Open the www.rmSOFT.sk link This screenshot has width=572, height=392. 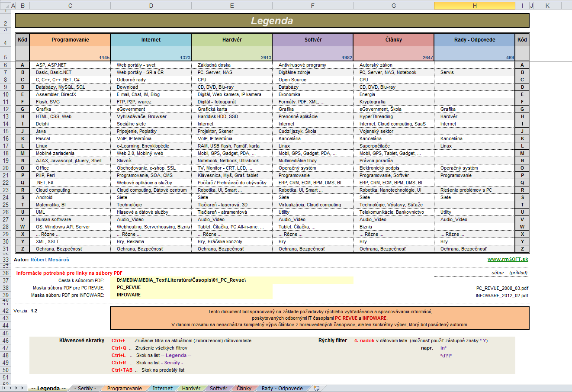point(508,260)
